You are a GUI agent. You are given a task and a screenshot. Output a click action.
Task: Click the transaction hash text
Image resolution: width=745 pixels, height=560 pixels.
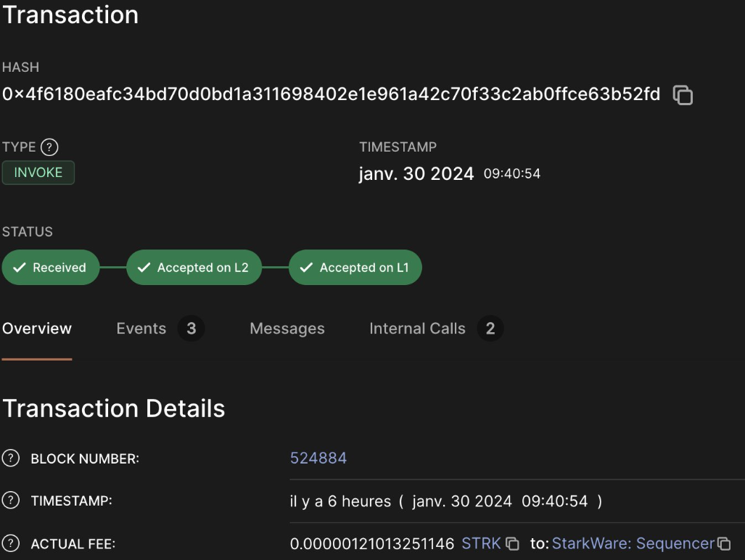[331, 94]
